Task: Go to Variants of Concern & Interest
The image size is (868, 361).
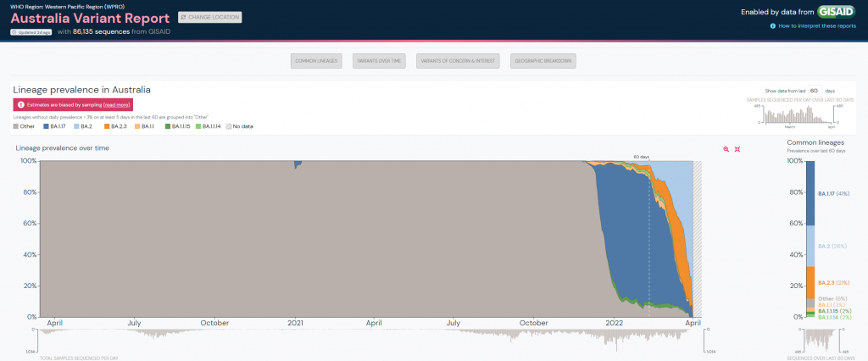Action: (459, 61)
